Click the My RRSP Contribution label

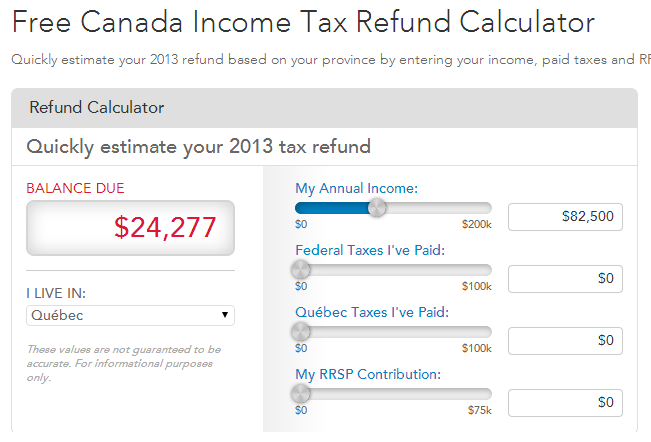[367, 374]
